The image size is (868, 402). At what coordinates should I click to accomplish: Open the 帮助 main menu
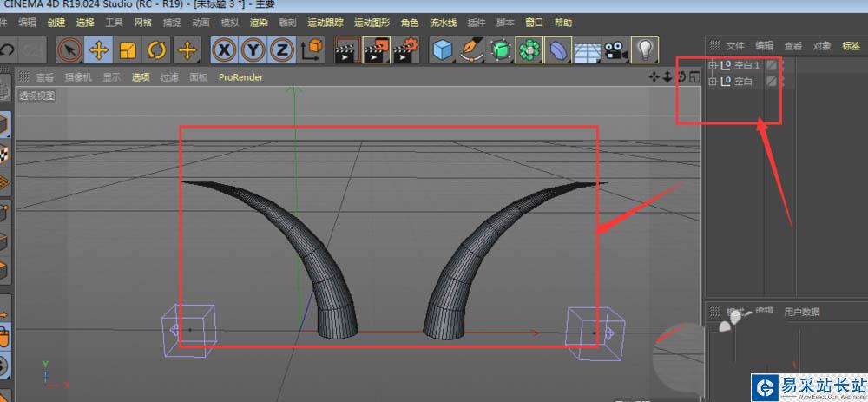[563, 23]
